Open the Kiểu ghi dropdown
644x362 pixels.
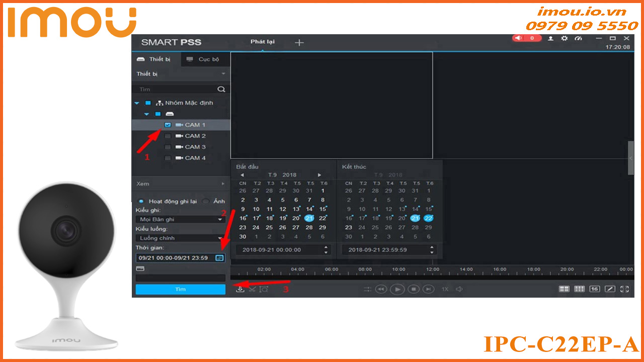point(180,219)
